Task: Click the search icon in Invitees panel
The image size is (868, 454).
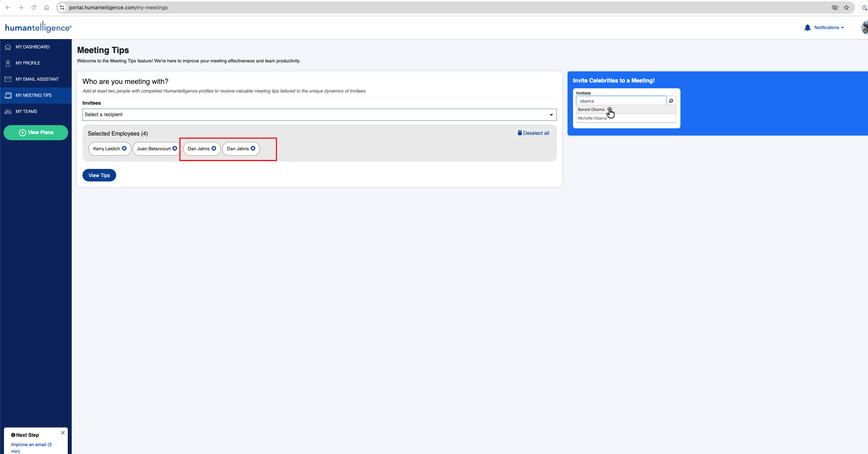Action: point(671,101)
